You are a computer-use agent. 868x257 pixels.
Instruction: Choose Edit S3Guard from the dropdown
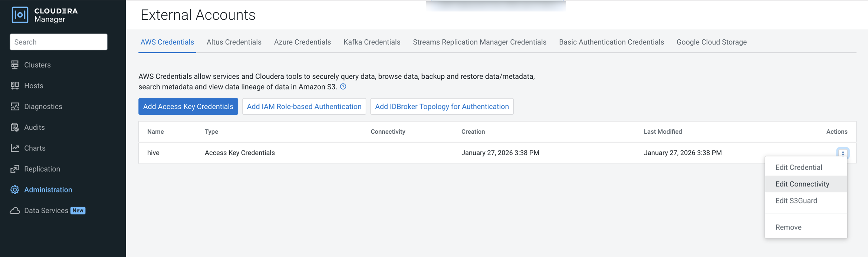796,201
